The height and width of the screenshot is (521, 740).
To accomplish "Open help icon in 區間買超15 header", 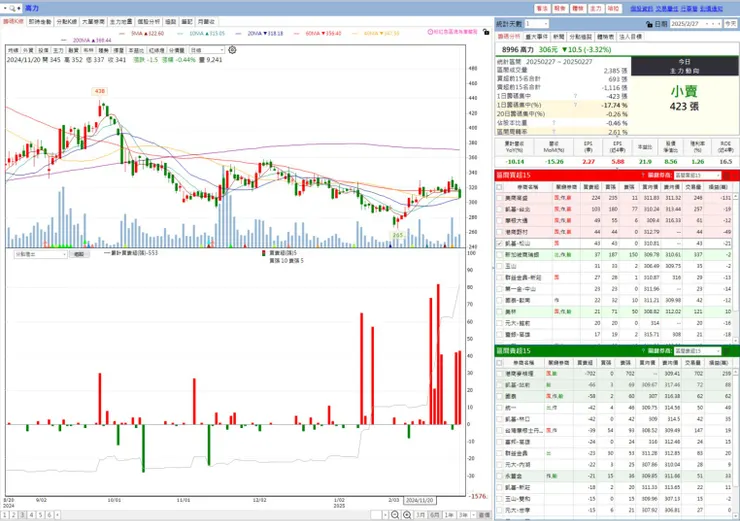I will (643, 175).
